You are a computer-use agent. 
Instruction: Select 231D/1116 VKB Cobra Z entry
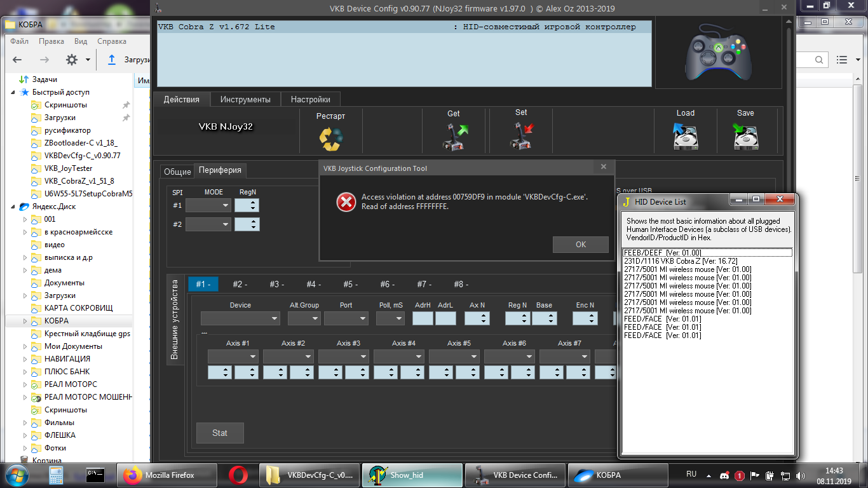pyautogui.click(x=681, y=261)
